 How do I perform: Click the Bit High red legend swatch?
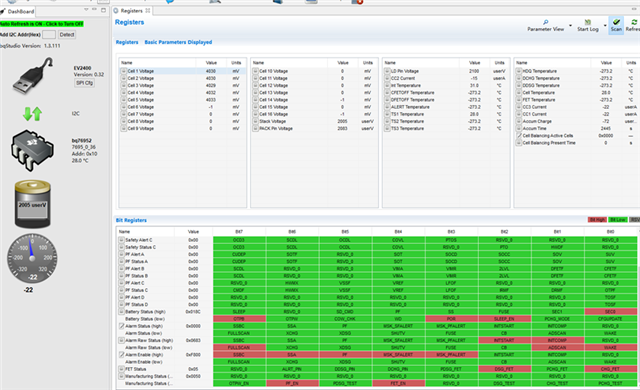pos(597,220)
